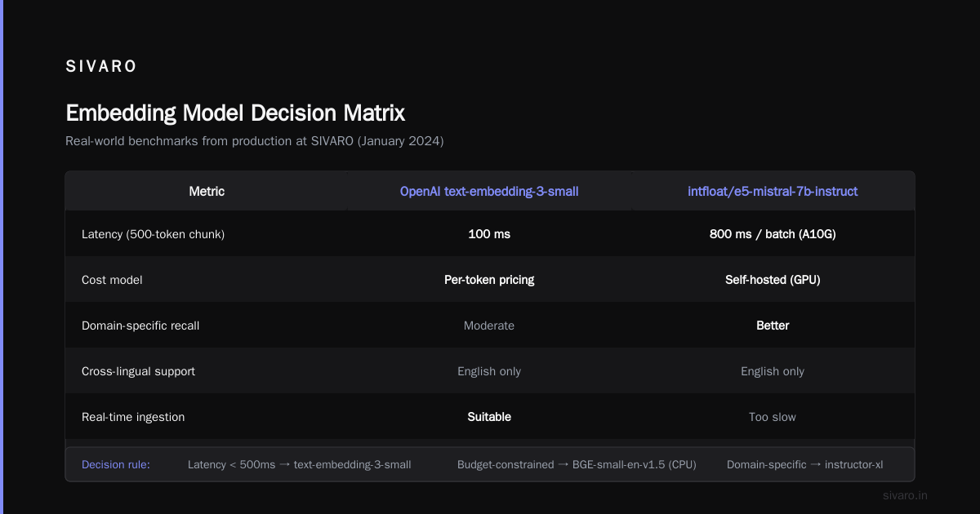Click the 800 ms / batch (A10G) cell
The width and height of the screenshot is (980, 514).
pos(773,234)
